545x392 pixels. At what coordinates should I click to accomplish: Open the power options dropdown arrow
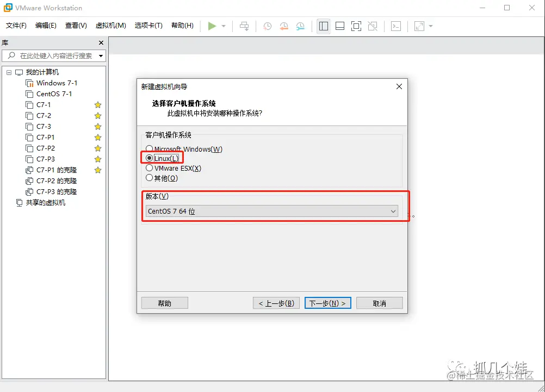point(224,26)
